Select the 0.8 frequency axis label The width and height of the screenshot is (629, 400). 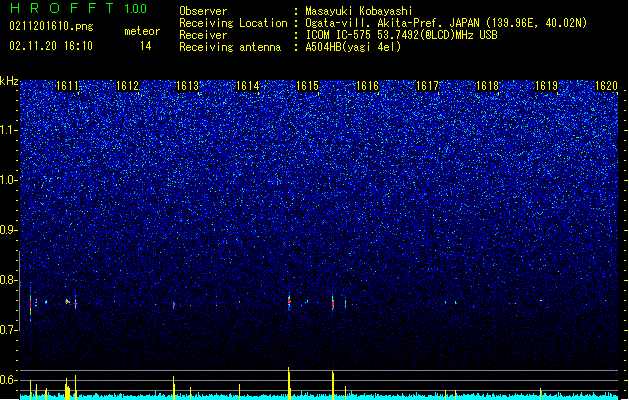click(8, 280)
